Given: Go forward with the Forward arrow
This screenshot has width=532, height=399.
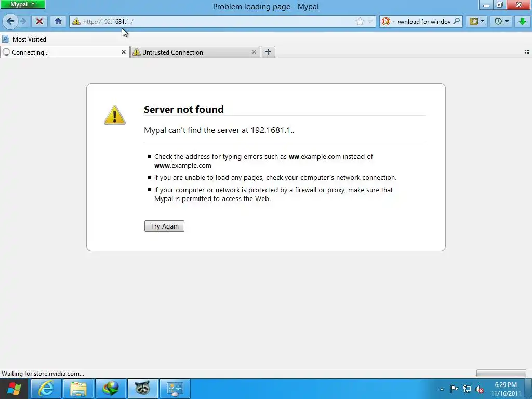Looking at the screenshot, I should coord(23,21).
